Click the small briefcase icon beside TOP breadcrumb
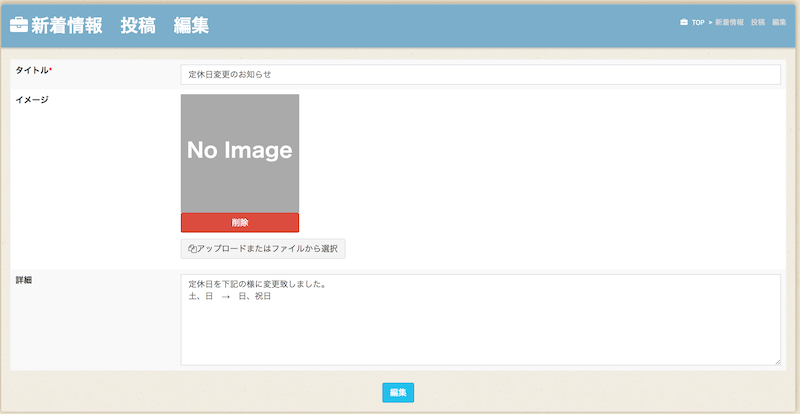Image resolution: width=800 pixels, height=414 pixels. click(684, 22)
